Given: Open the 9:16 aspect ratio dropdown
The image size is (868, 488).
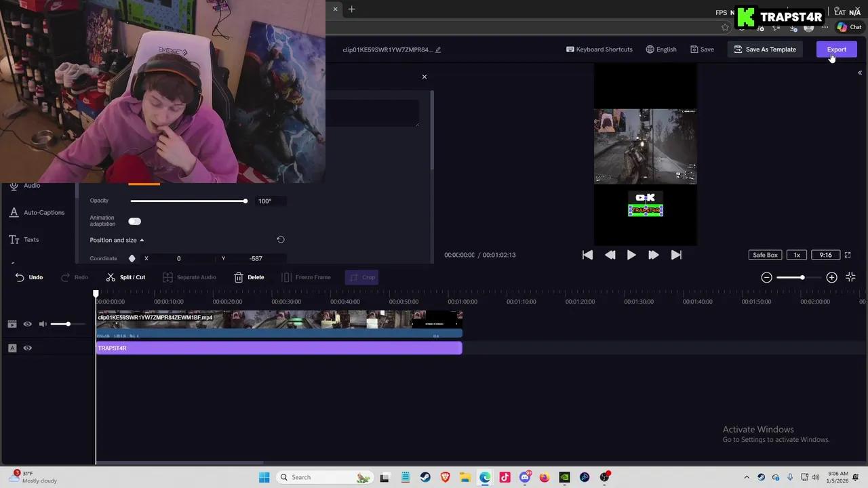Looking at the screenshot, I should (825, 255).
